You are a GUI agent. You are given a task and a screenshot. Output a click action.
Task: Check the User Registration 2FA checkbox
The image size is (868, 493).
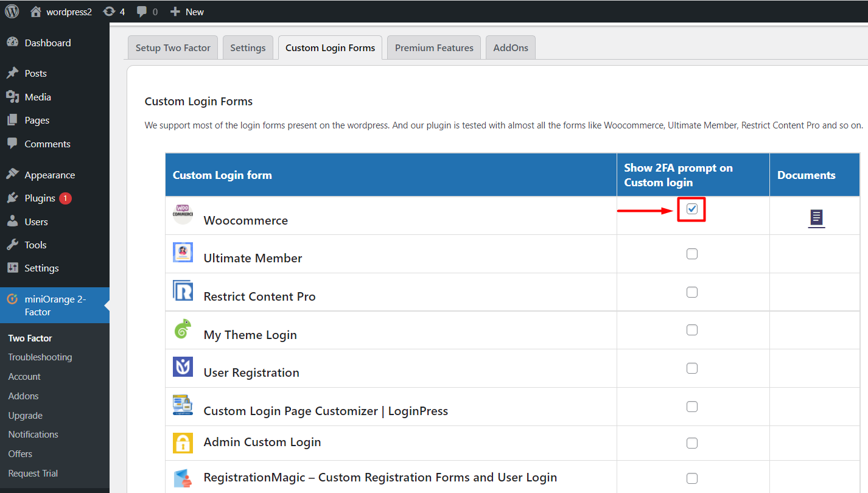coord(692,368)
